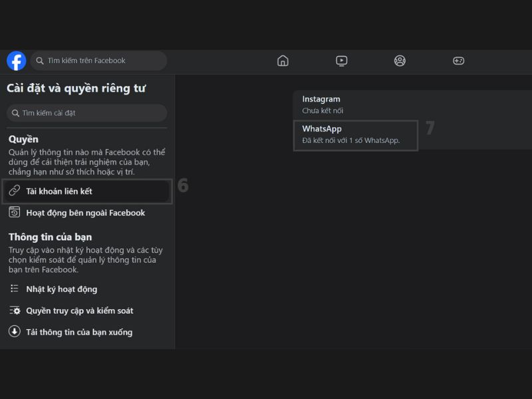Image resolution: width=532 pixels, height=399 pixels.
Task: Click the gear-list icon beside Quyền truy cập
Action: (15, 311)
